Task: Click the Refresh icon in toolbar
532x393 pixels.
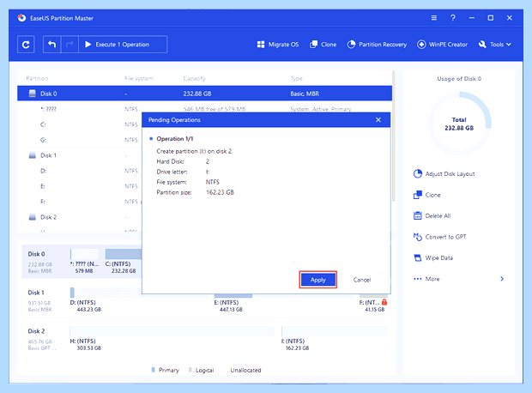Action: [x=26, y=45]
